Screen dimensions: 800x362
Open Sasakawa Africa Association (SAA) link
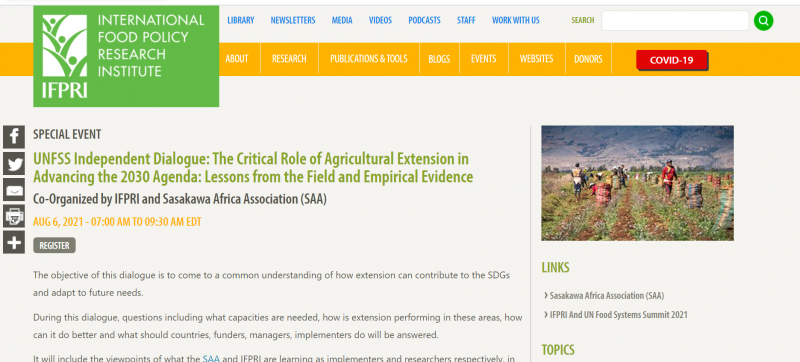point(607,296)
